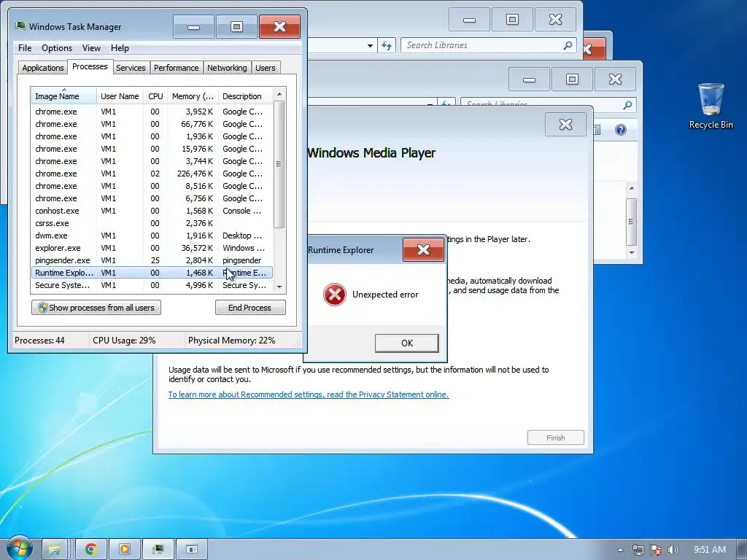Click the red error icon in dialog

click(x=334, y=295)
